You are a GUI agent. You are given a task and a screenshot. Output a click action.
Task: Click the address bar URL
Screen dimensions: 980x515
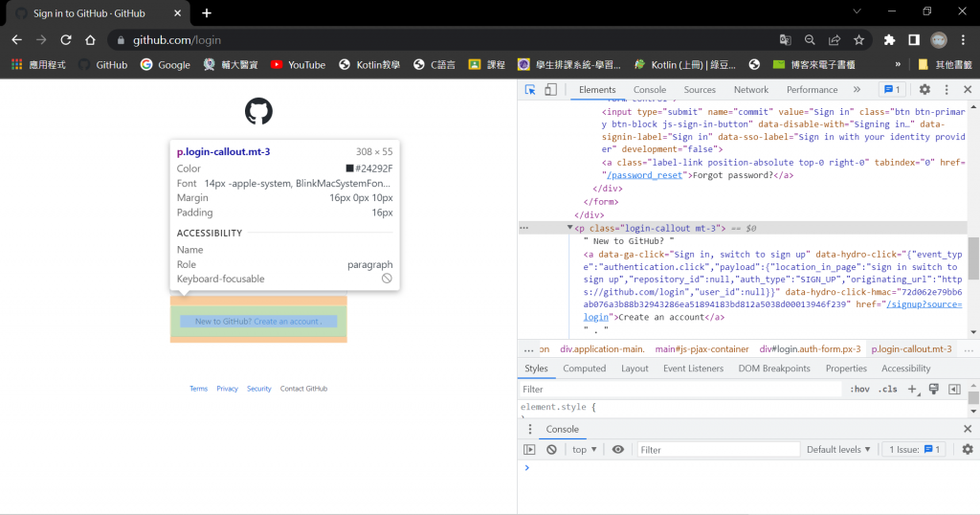tap(177, 40)
